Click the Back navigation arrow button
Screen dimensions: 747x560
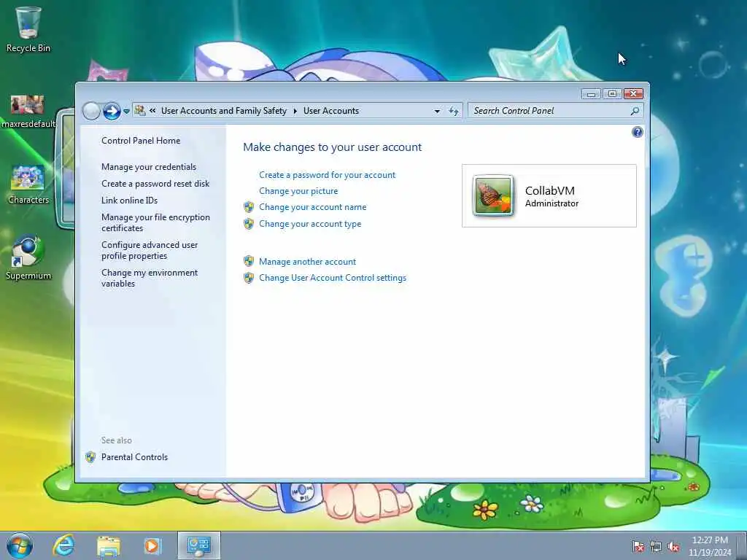click(x=91, y=111)
